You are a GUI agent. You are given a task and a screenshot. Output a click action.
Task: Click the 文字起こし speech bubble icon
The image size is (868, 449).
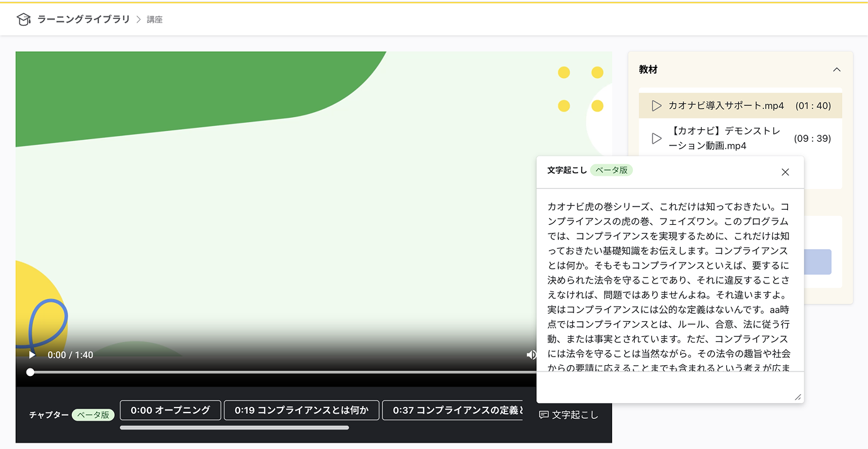543,414
